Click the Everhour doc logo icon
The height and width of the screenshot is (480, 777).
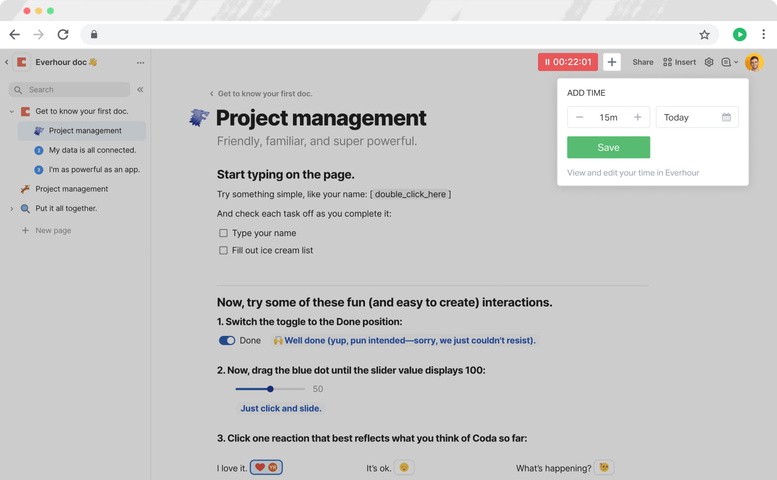22,62
